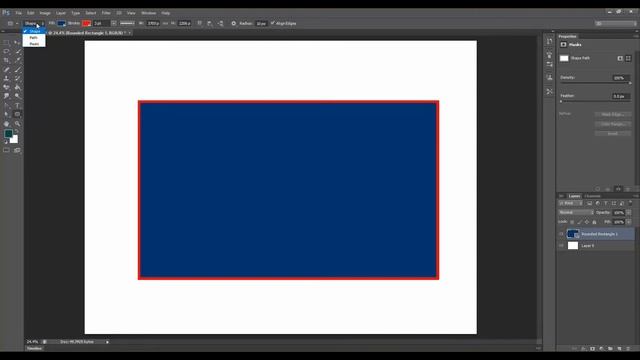Image resolution: width=640 pixels, height=360 pixels.
Task: Select the Path Selection tool
Action: [x=6, y=114]
